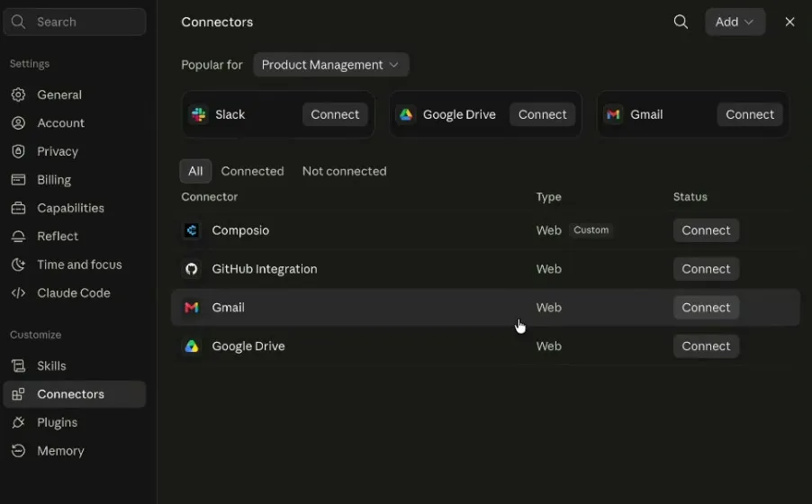This screenshot has width=812, height=504.
Task: Select the Billing menu label
Action: (54, 180)
